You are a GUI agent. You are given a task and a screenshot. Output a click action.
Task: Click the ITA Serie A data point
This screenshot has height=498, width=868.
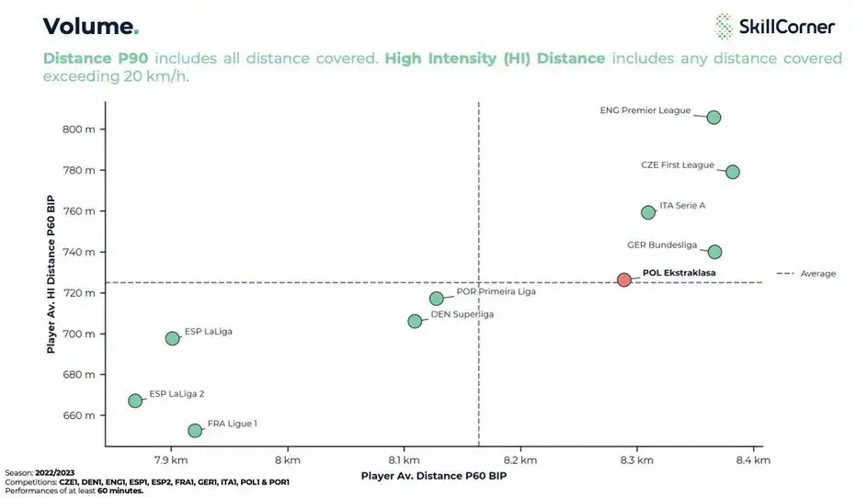(x=648, y=212)
